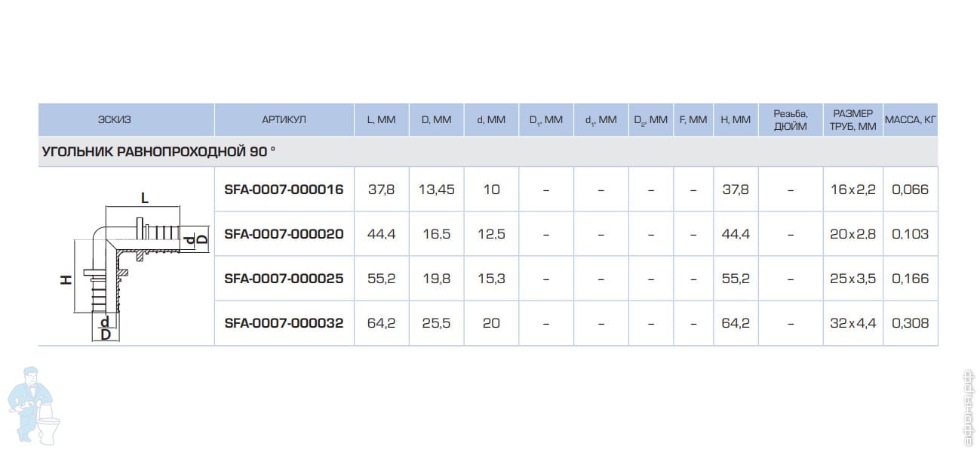Click the H value 55,2
This screenshot has height=453, width=980.
(735, 279)
